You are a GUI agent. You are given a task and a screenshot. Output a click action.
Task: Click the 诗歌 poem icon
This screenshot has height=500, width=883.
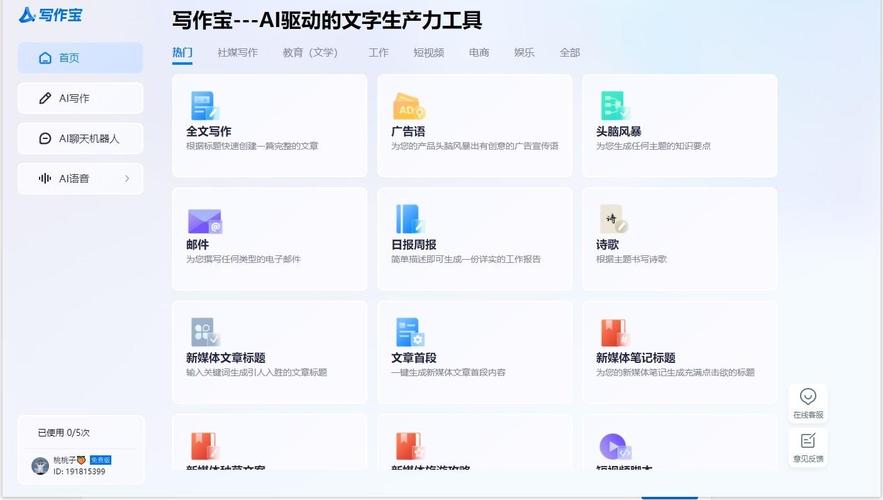(612, 220)
